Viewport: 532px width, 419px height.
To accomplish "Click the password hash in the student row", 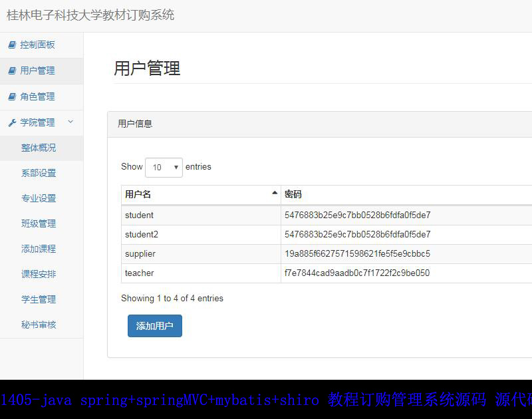I will click(358, 215).
